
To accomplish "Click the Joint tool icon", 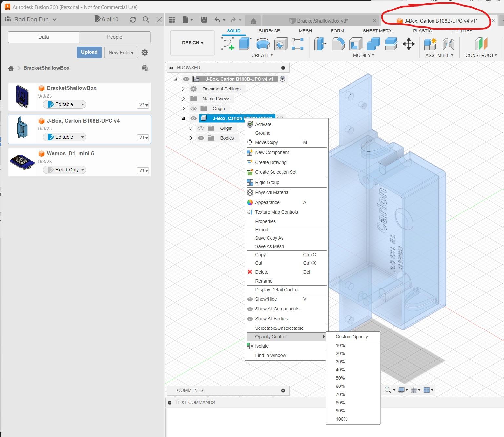I will pos(448,44).
